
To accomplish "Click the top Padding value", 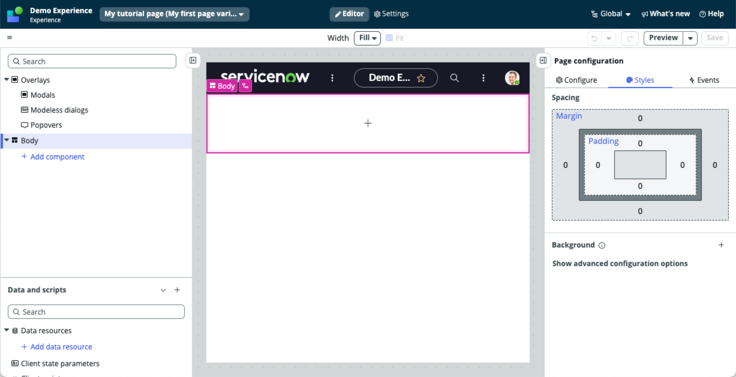I will [x=640, y=144].
